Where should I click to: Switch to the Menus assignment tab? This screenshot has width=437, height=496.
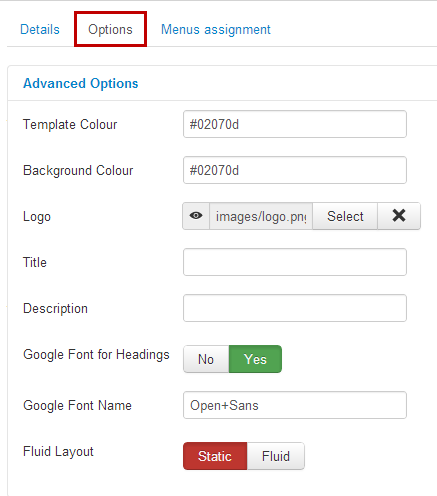tap(216, 29)
